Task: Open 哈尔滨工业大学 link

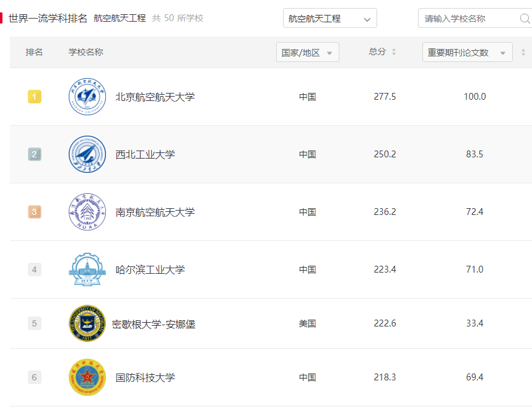Action: pyautogui.click(x=150, y=269)
